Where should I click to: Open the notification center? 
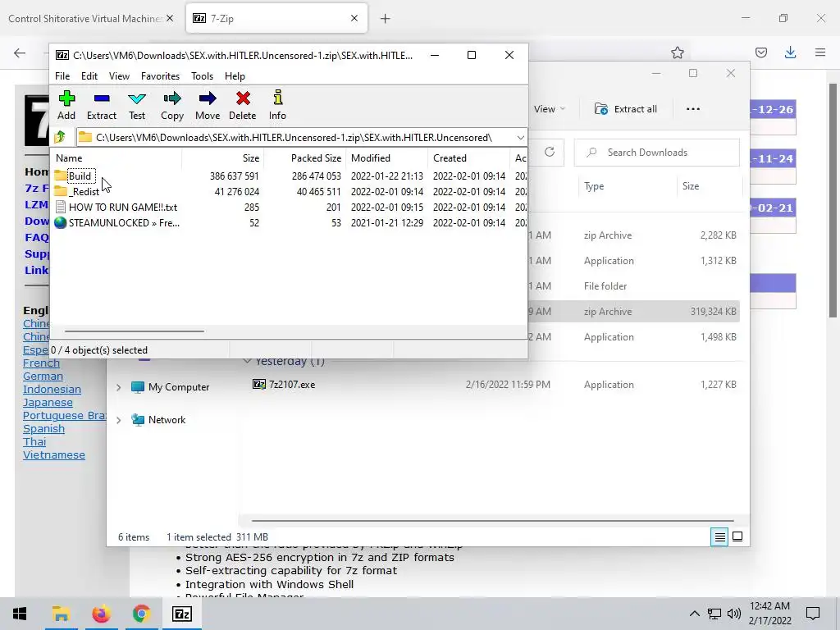point(813,614)
